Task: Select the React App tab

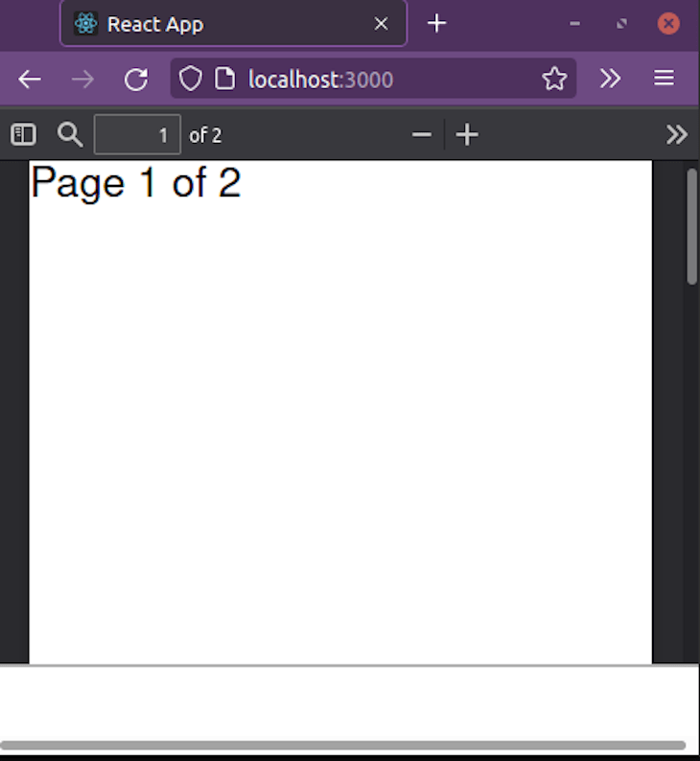Action: (233, 23)
